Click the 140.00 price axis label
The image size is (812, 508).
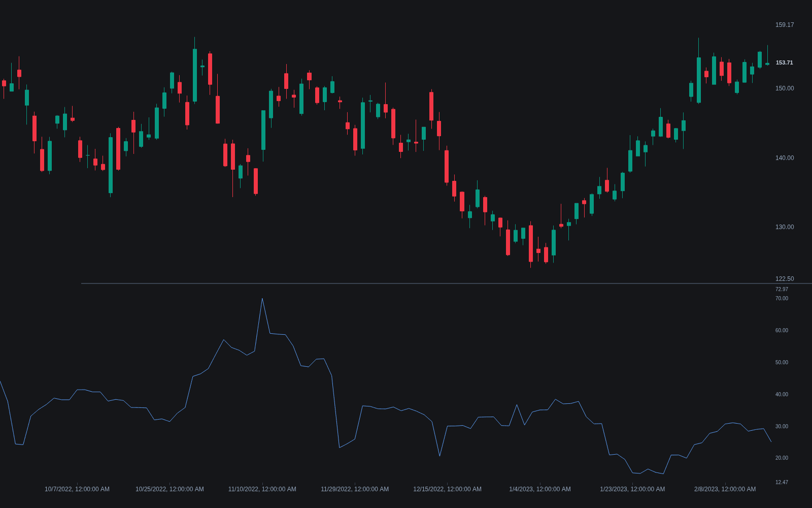click(785, 158)
